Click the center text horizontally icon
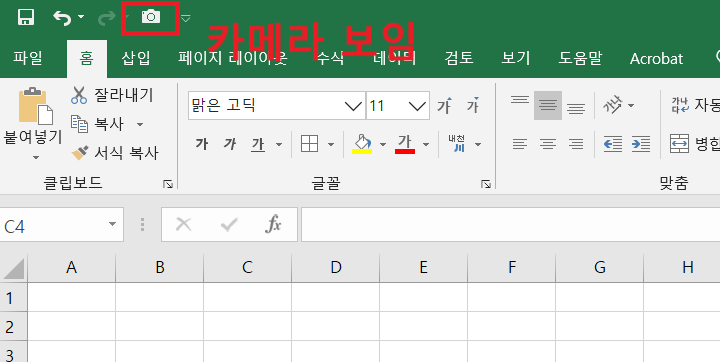The width and height of the screenshot is (720, 362). click(548, 144)
